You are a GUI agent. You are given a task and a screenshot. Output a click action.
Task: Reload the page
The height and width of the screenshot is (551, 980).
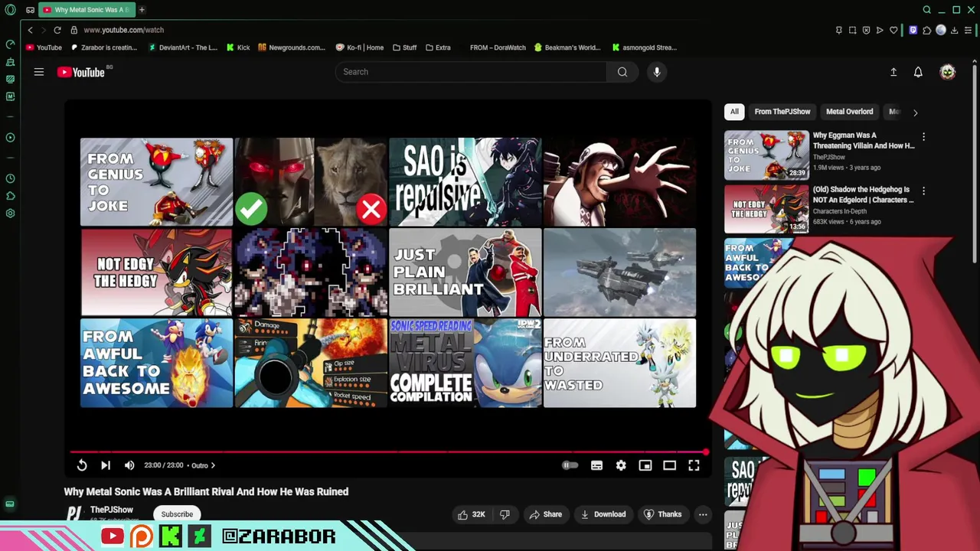coord(57,30)
